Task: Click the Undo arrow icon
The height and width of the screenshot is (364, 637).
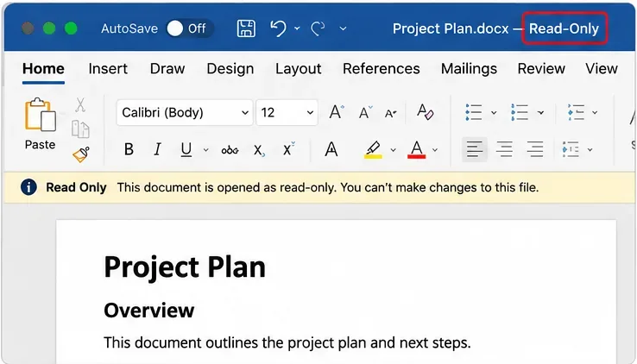Action: (278, 28)
